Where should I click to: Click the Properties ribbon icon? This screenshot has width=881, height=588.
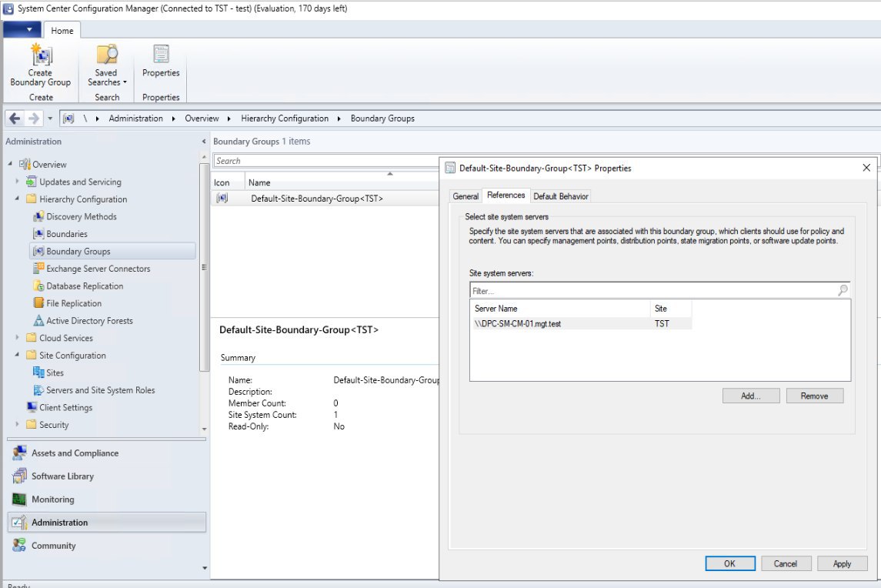[x=161, y=54]
